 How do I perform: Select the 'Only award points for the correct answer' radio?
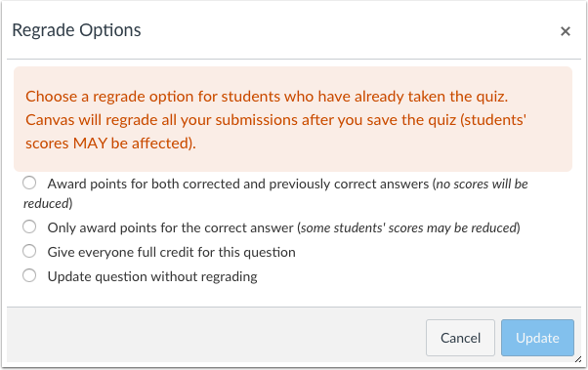point(29,226)
